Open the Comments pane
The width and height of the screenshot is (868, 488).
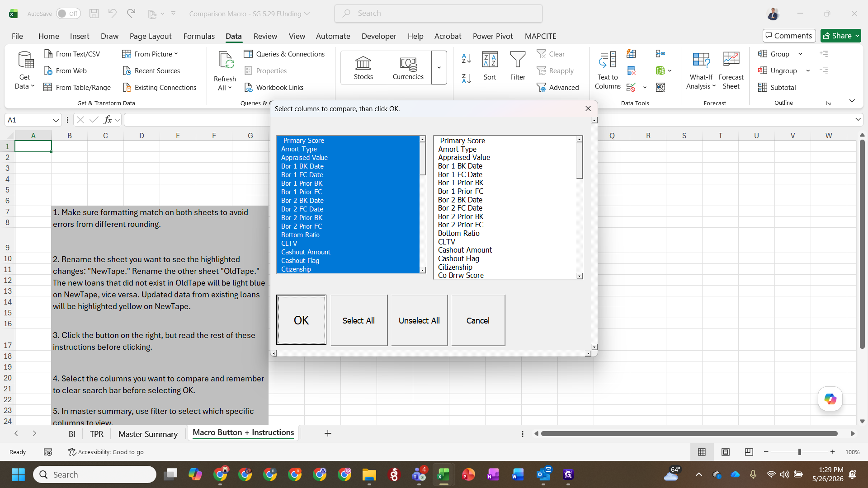click(x=789, y=36)
